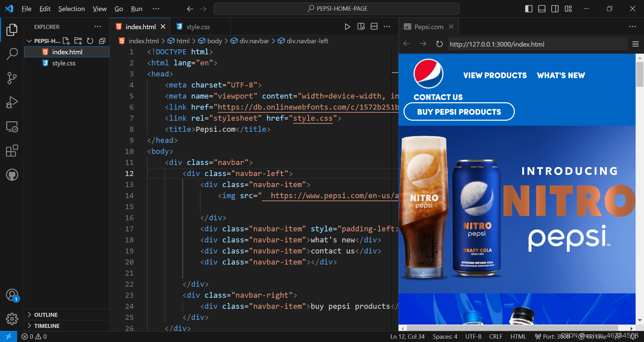
Task: Open the overflow title bar menu
Action: 156,9
